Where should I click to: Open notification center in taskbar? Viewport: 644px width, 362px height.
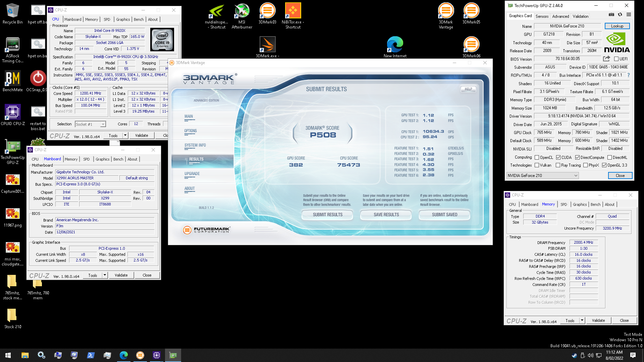point(633,355)
